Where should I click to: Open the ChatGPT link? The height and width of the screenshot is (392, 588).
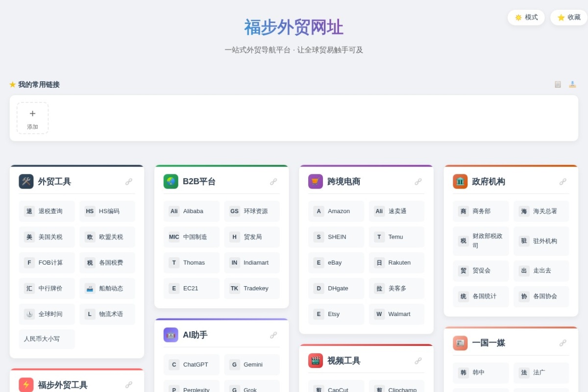[x=192, y=365]
